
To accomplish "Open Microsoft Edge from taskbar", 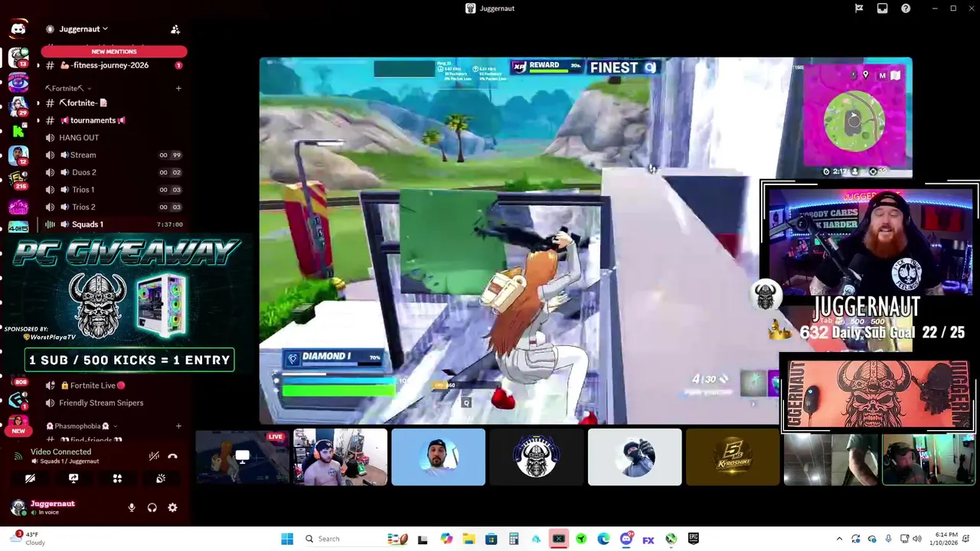I will click(x=603, y=539).
